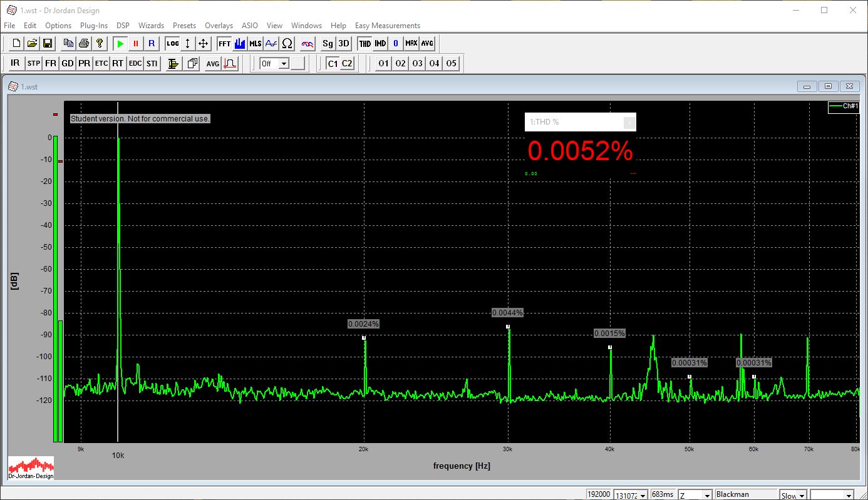The width and height of the screenshot is (868, 500).
Task: Pause measurement with the red pause icon
Action: click(x=136, y=44)
